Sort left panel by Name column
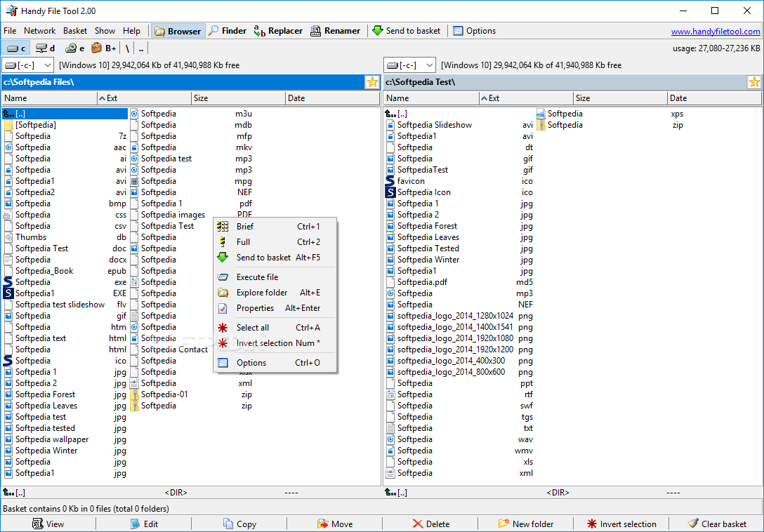Image resolution: width=764 pixels, height=532 pixels. 50,98
